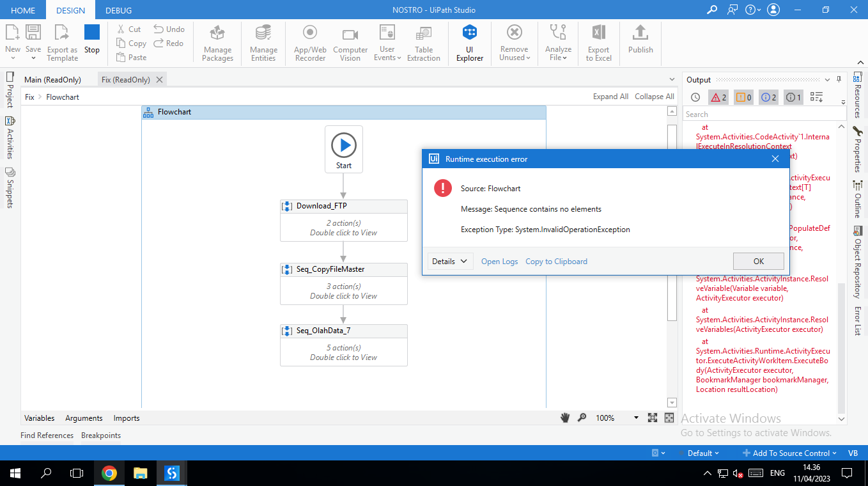Open the Imports panel tab
The image size is (868, 486).
point(127,418)
